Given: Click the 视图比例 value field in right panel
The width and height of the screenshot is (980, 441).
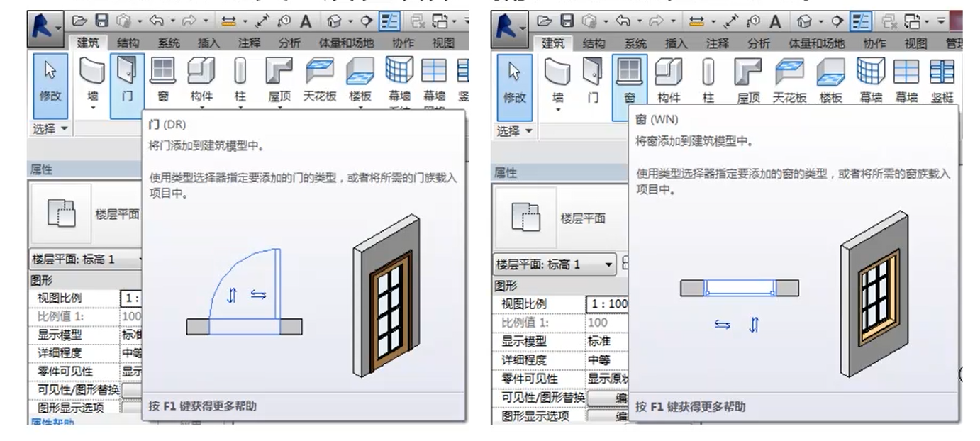Looking at the screenshot, I should coord(609,304).
